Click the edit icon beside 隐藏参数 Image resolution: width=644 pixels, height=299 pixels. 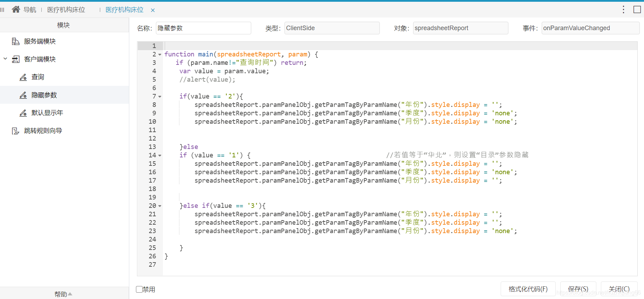tap(23, 95)
